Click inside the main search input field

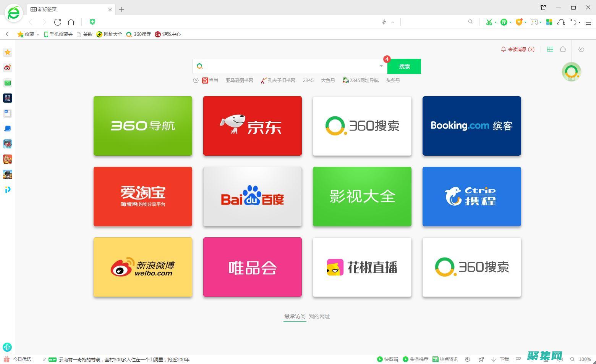[x=290, y=66]
